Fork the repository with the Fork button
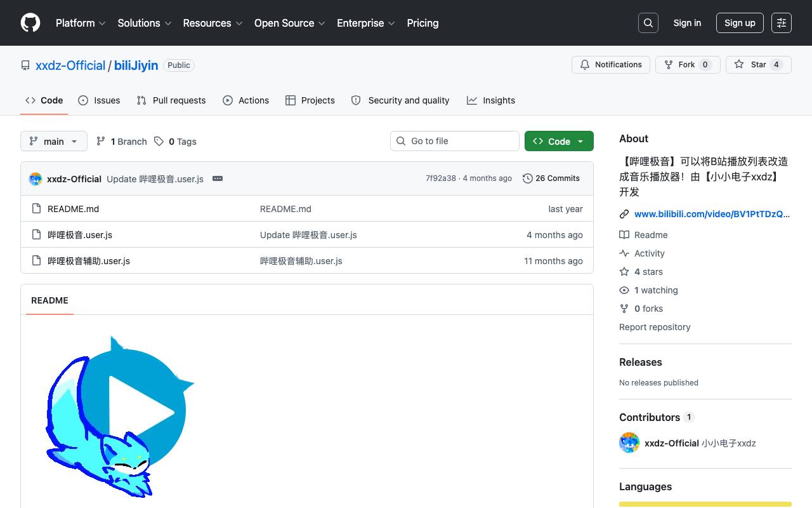This screenshot has height=508, width=812. tap(688, 65)
